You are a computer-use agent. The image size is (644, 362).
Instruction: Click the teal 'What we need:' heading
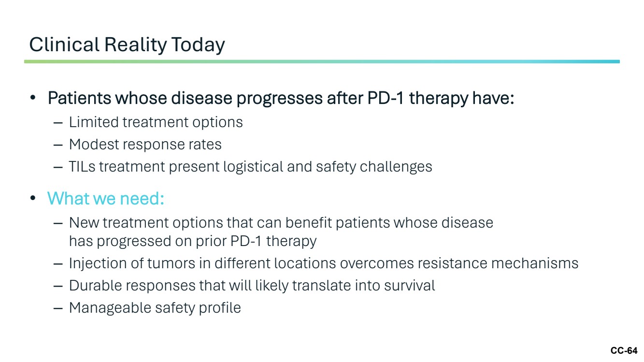point(106,198)
